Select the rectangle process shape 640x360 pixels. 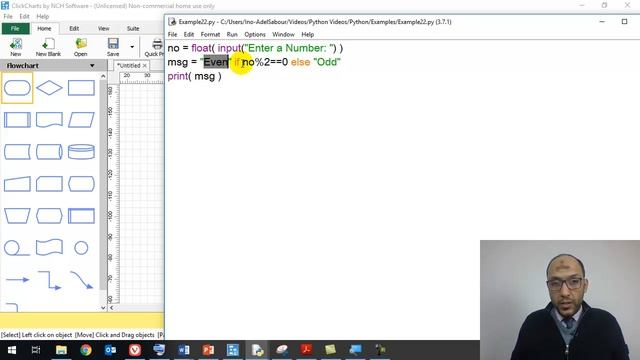(81, 88)
